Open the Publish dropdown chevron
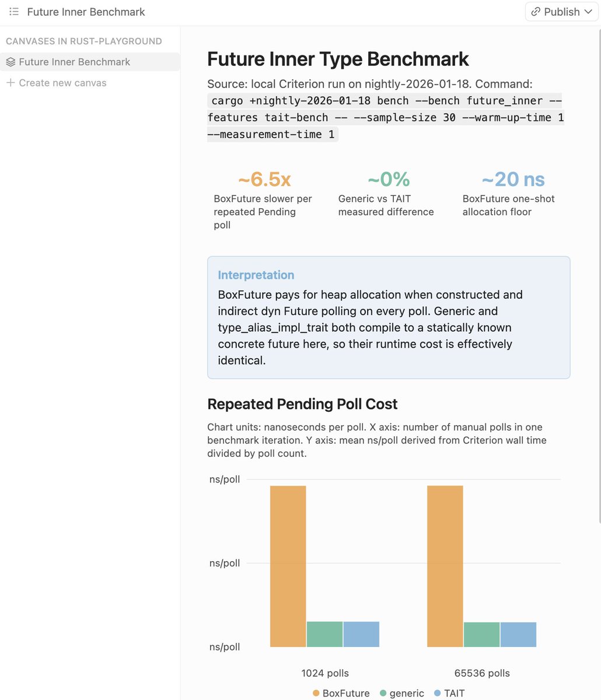 coord(588,12)
